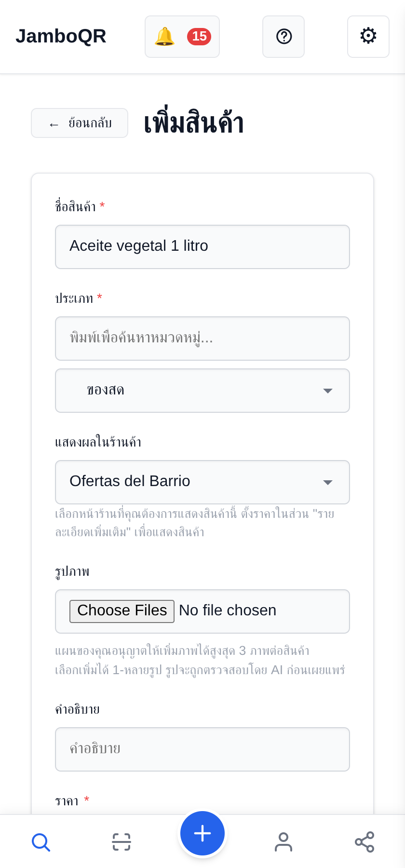Viewport: 405px width, 868px height.
Task: Click the Choose Files button
Action: 122,611
